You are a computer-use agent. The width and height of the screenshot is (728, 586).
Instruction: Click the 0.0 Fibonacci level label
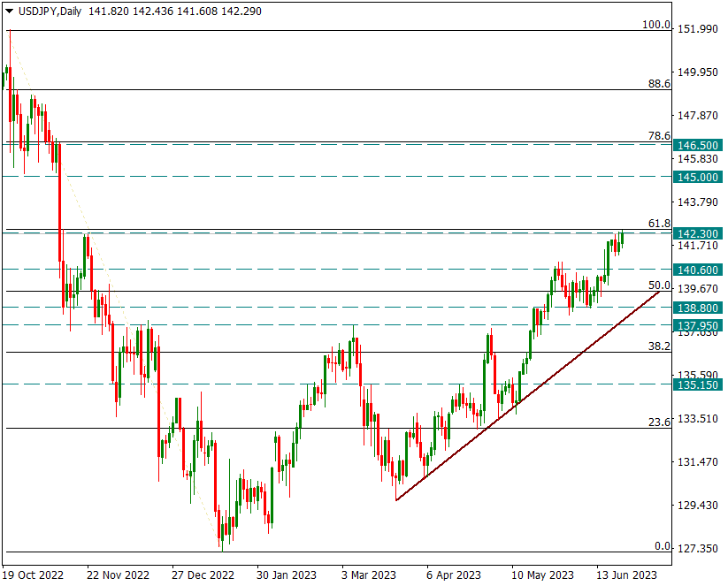coord(663,546)
